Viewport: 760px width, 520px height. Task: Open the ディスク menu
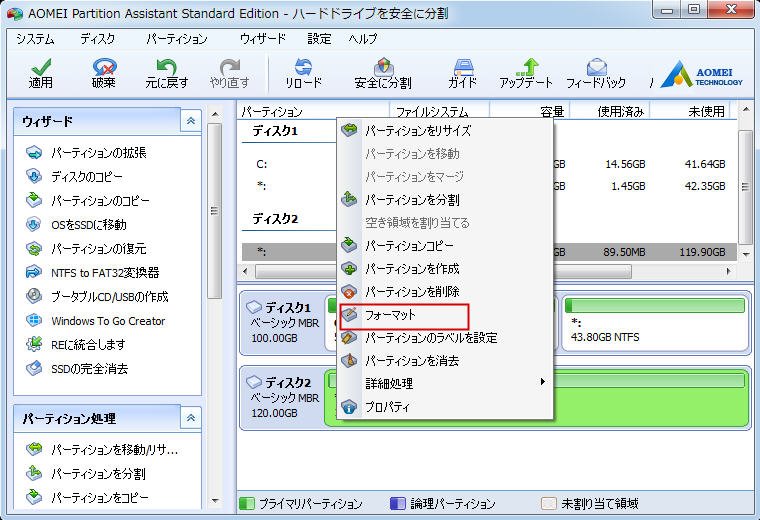[97, 39]
